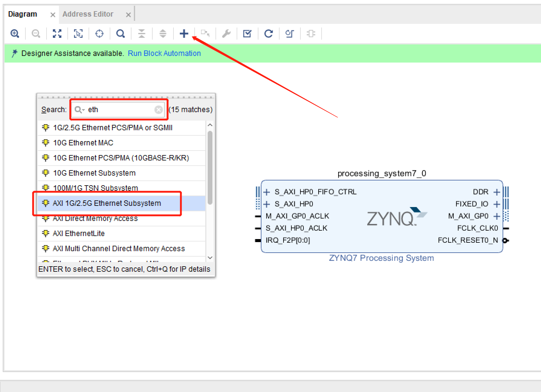Click the Expand All icon

tap(163, 34)
